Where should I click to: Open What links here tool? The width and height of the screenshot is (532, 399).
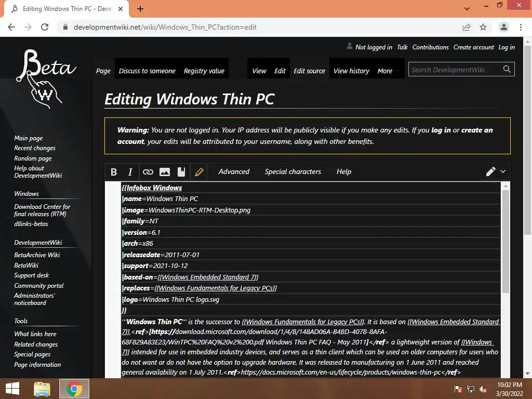35,334
